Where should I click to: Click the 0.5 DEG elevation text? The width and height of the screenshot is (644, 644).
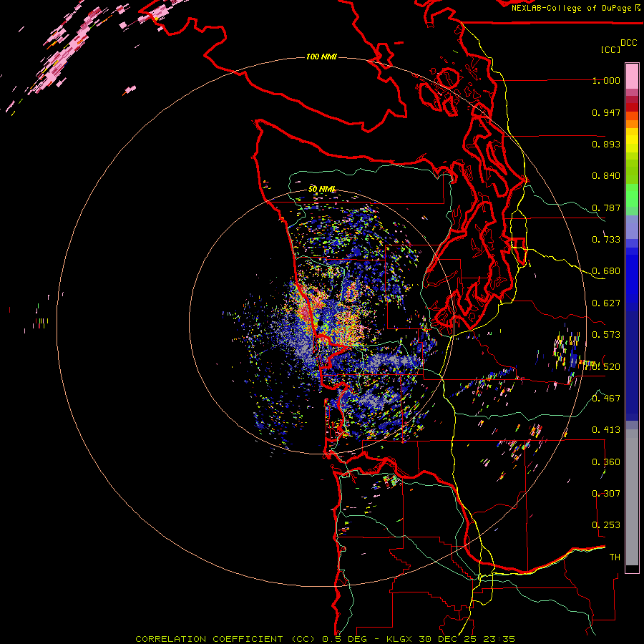coord(344,639)
